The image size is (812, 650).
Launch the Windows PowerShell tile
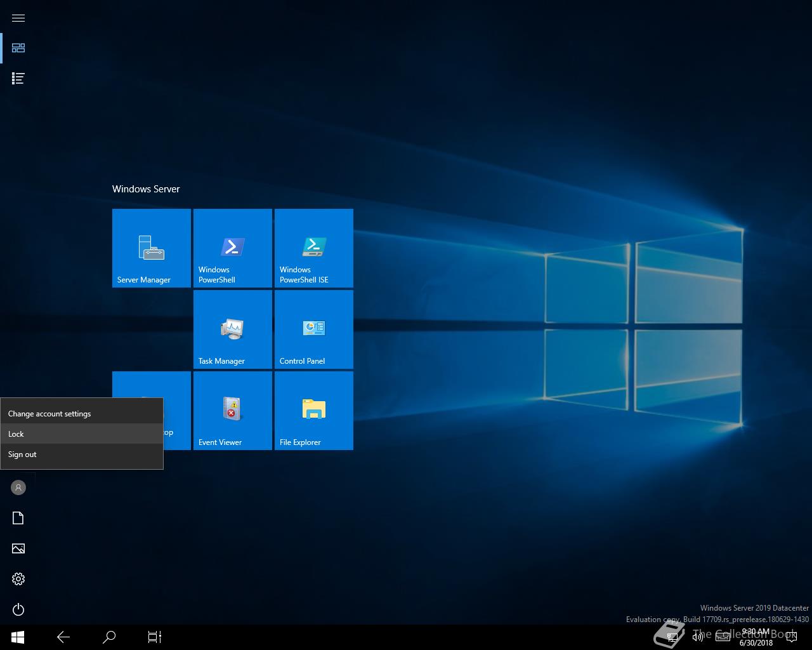[x=233, y=248]
